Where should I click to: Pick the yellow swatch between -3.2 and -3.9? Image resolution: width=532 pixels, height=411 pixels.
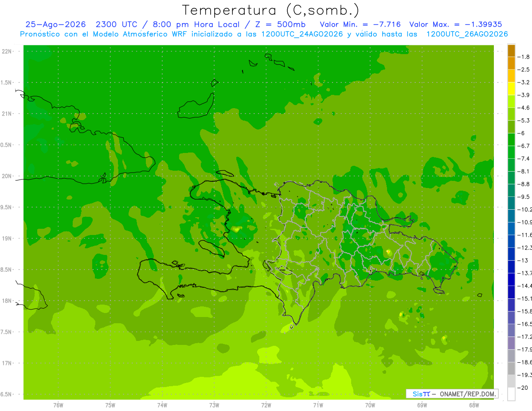click(x=511, y=89)
